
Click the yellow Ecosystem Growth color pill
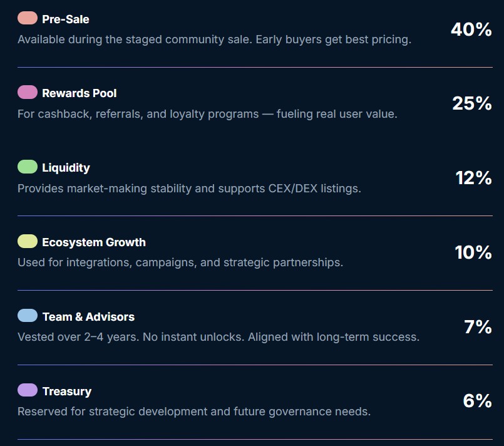[x=28, y=241]
